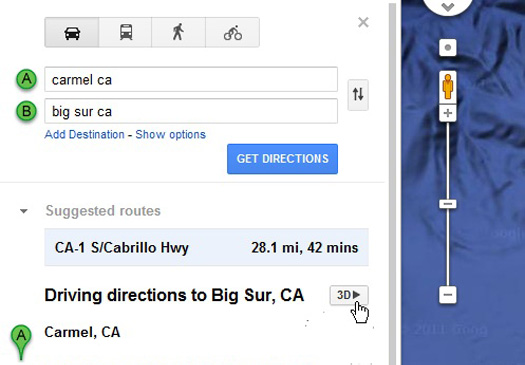The width and height of the screenshot is (525, 365).
Task: Swap start and end locations
Action: click(358, 95)
